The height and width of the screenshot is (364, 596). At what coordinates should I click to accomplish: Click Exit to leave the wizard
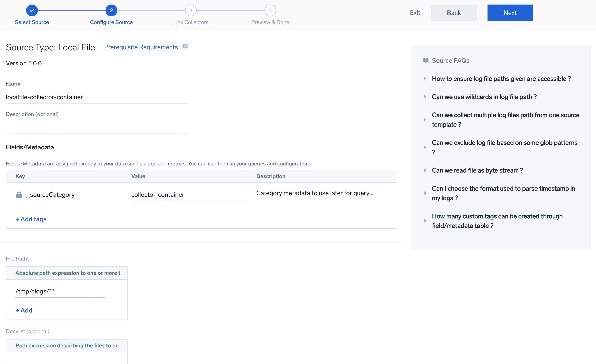415,12
